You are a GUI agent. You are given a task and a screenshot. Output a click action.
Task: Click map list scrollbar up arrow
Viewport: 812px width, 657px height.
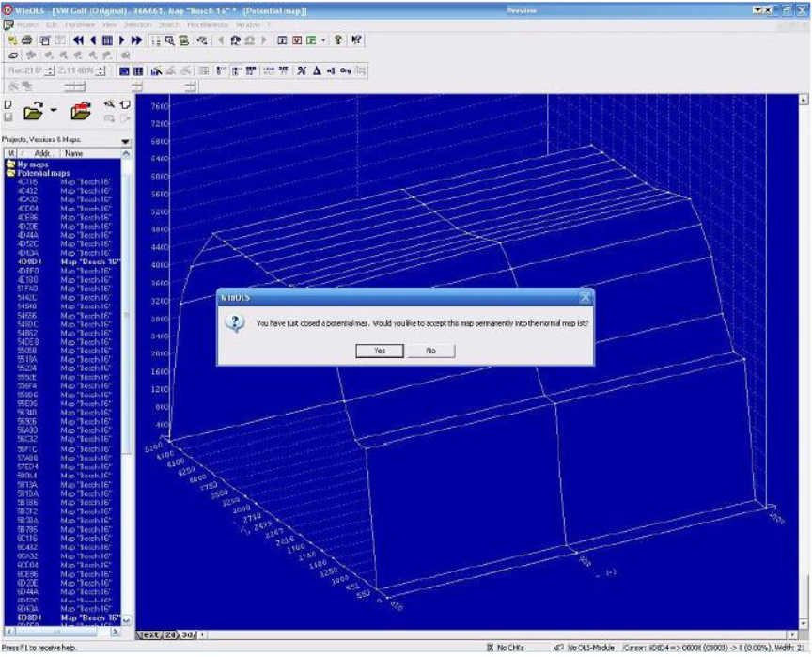126,154
